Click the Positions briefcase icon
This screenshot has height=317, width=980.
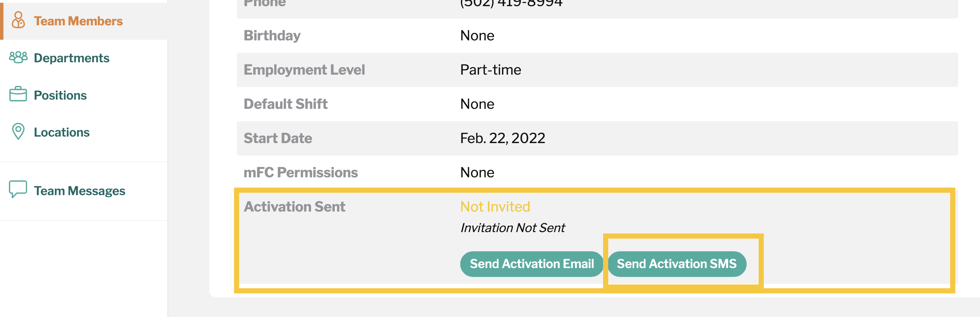(x=18, y=94)
